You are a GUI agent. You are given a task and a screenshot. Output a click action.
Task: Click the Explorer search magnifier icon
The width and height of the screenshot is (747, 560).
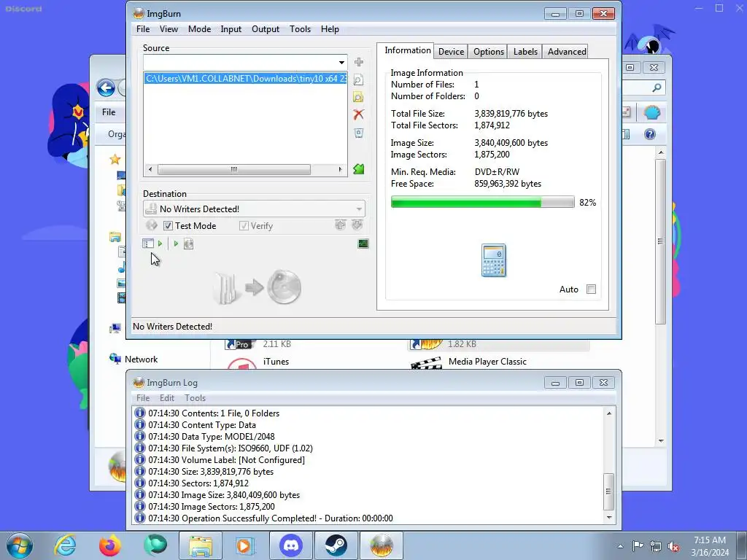pyautogui.click(x=657, y=87)
